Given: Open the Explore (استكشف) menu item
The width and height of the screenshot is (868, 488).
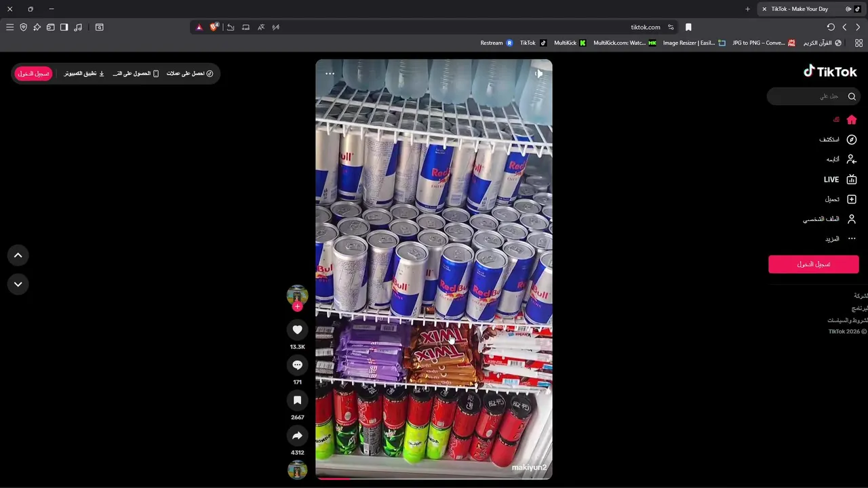Looking at the screenshot, I should pyautogui.click(x=837, y=140).
